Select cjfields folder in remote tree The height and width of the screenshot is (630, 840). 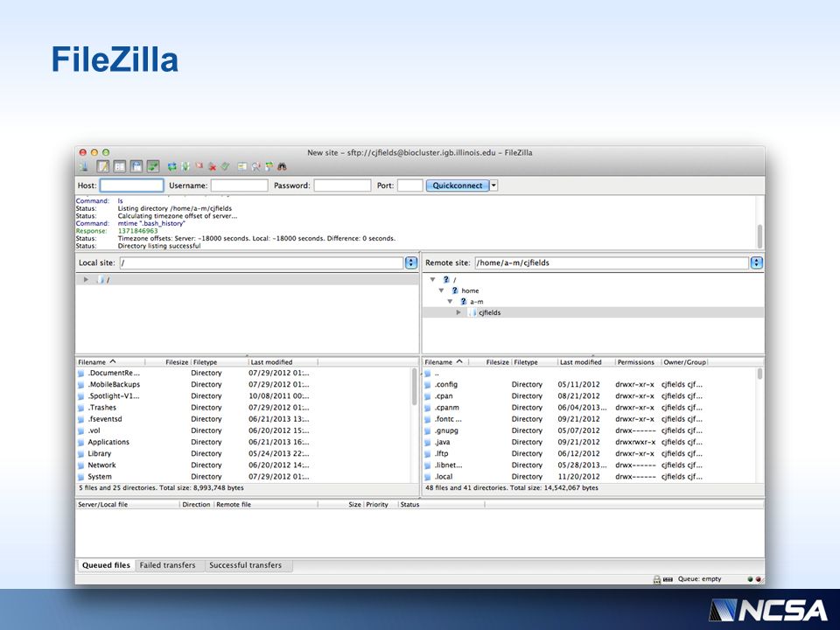490,312
